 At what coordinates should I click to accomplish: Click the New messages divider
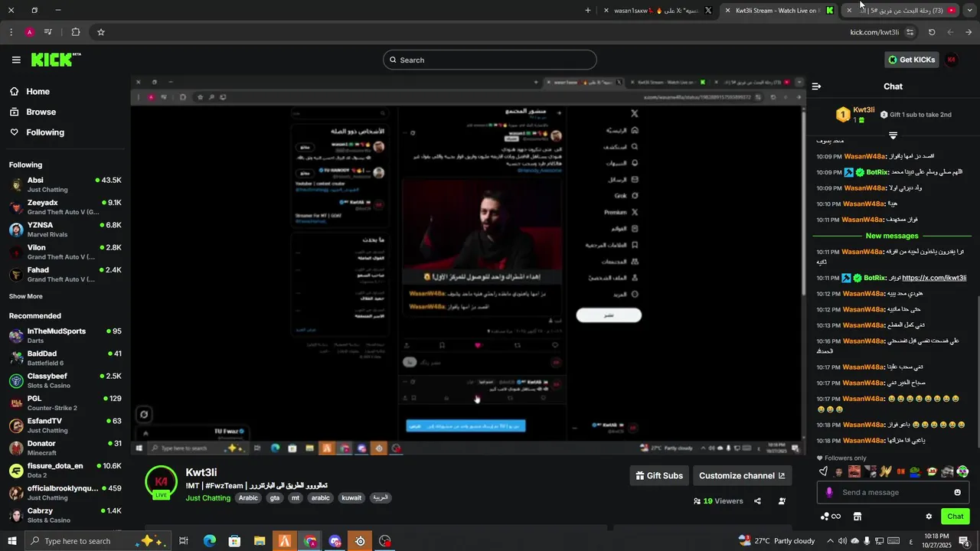pyautogui.click(x=892, y=236)
